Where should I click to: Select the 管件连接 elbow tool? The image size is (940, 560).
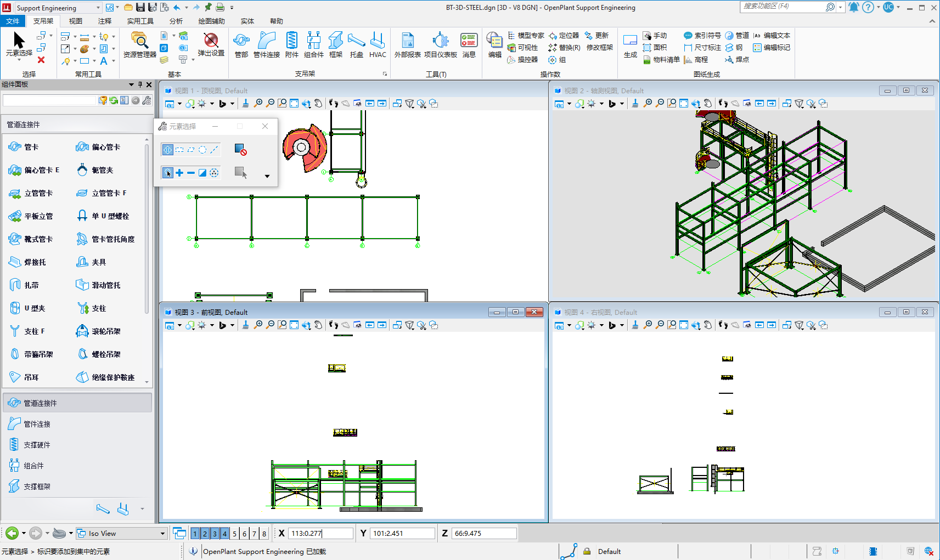point(267,44)
